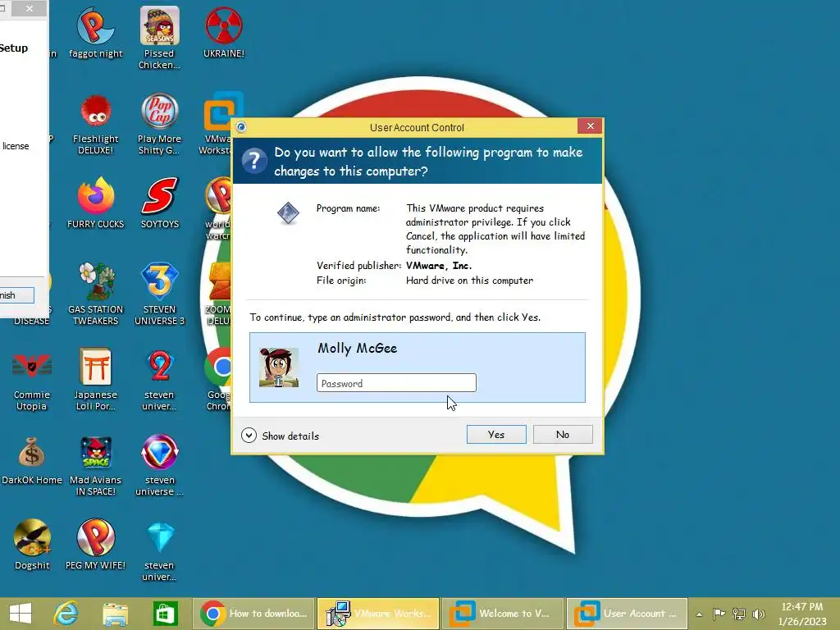This screenshot has height=630, width=840.
Task: Click Yes in User Account Control dialog
Action: [x=496, y=435]
